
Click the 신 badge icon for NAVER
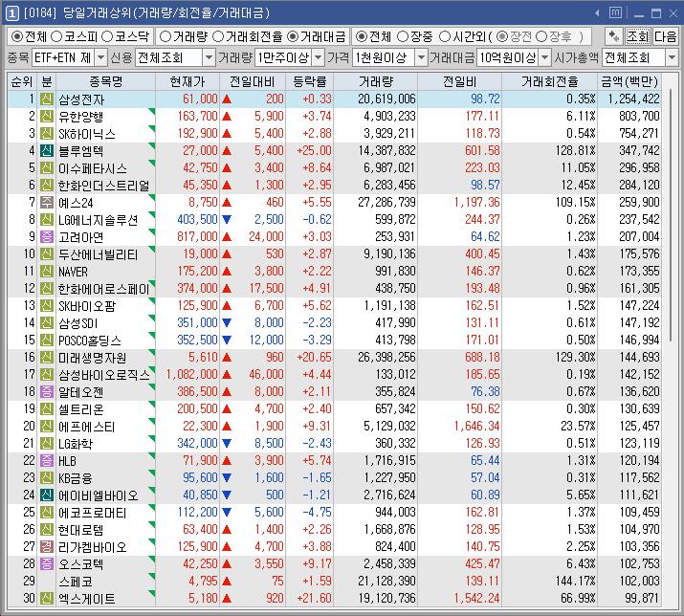pos(47,272)
